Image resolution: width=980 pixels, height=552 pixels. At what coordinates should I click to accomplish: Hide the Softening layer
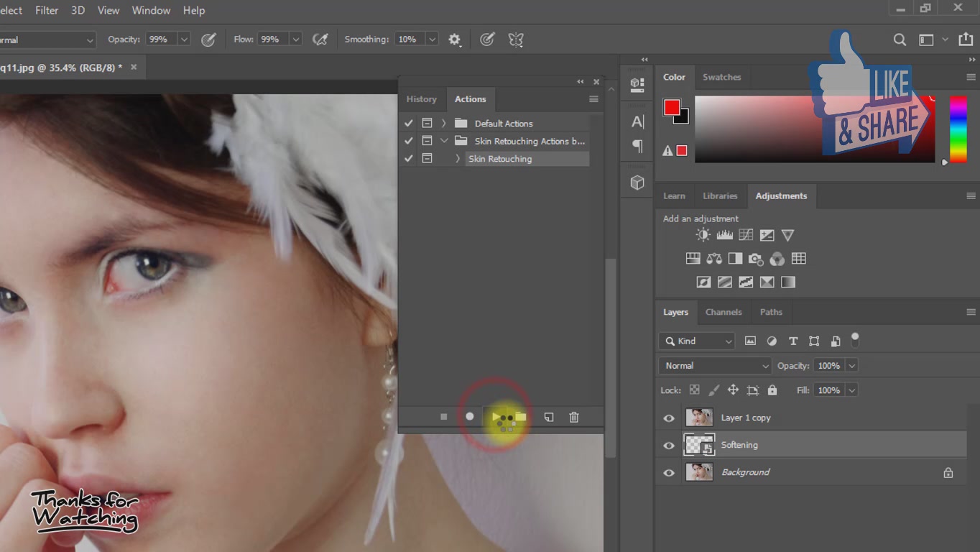click(669, 446)
